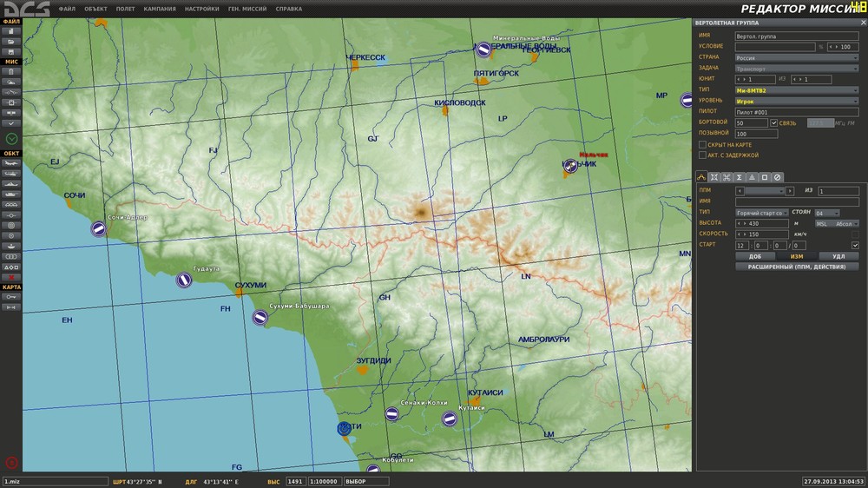Click the green circled checkmark fly icon
The width and height of the screenshot is (868, 488).
(x=11, y=138)
